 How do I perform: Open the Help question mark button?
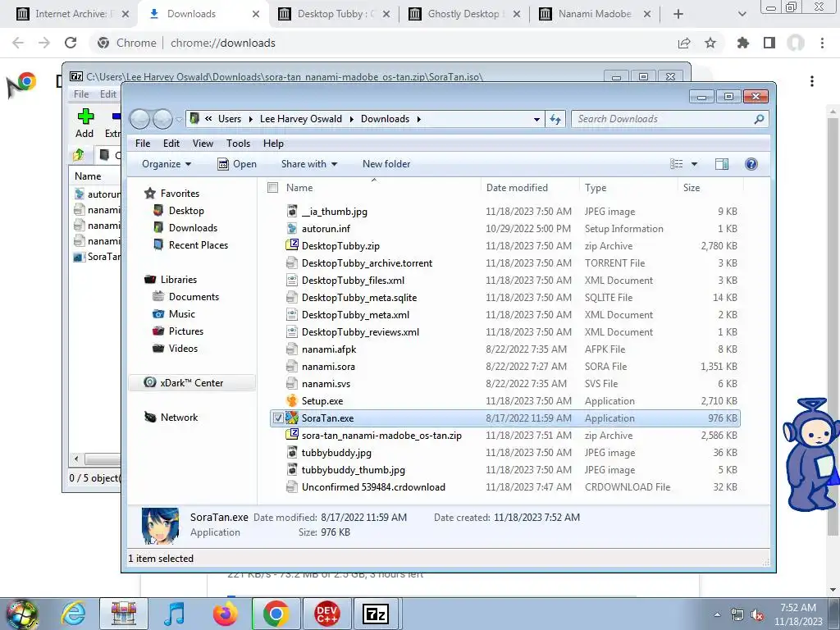click(751, 164)
